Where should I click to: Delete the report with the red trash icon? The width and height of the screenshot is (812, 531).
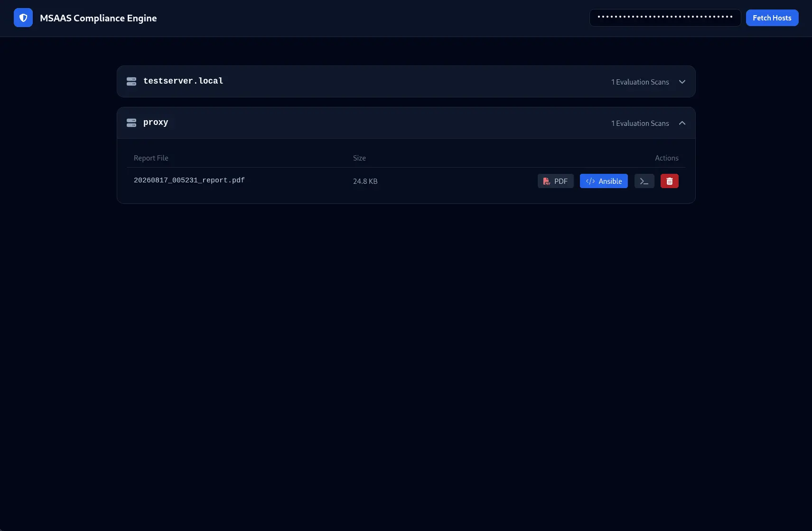click(669, 181)
